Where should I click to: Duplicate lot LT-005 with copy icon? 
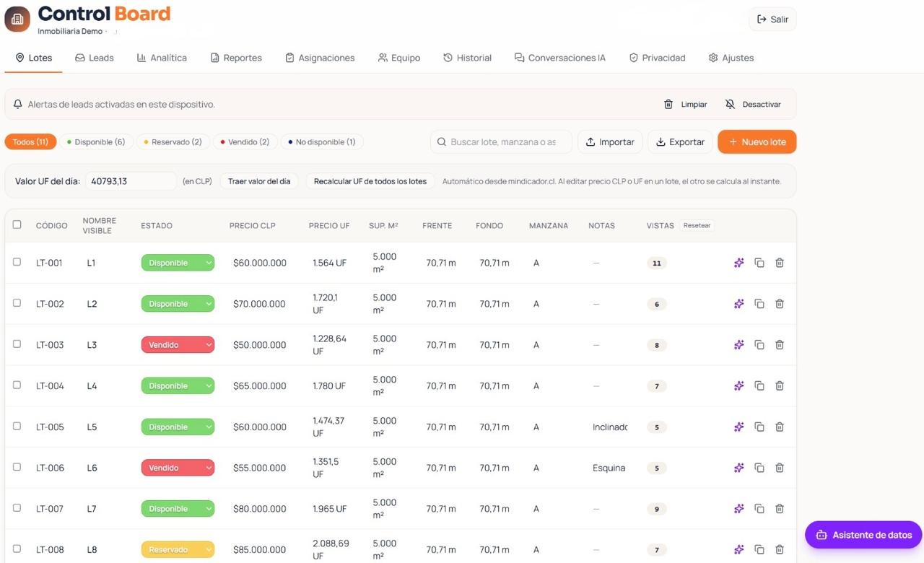pos(759,427)
